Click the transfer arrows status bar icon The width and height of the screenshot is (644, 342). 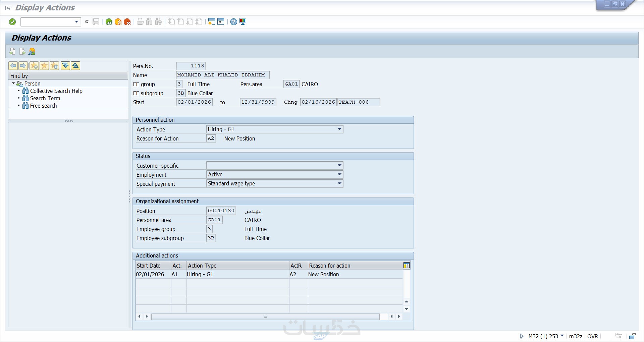point(619,336)
